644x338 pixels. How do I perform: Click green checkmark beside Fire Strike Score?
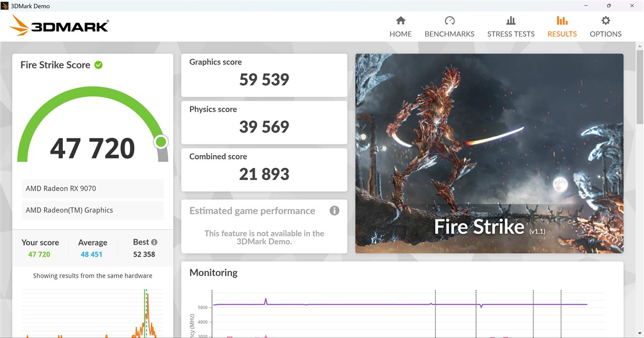point(99,65)
